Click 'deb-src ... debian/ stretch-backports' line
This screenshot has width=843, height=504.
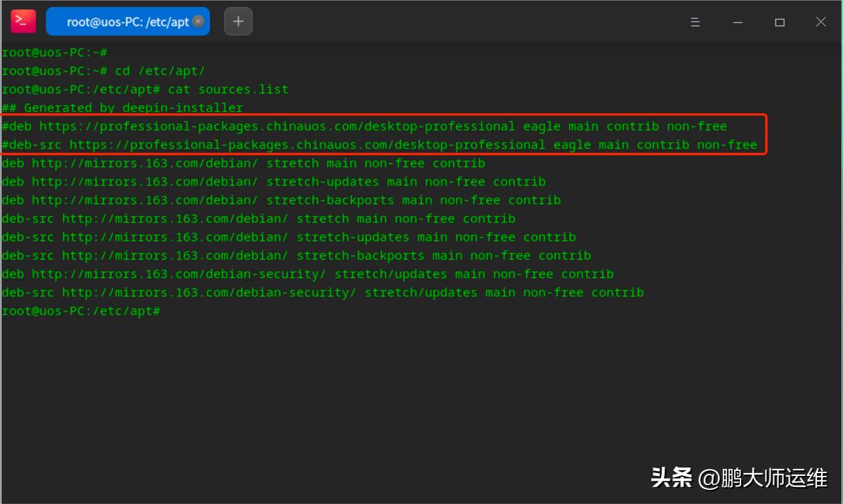[296, 256]
